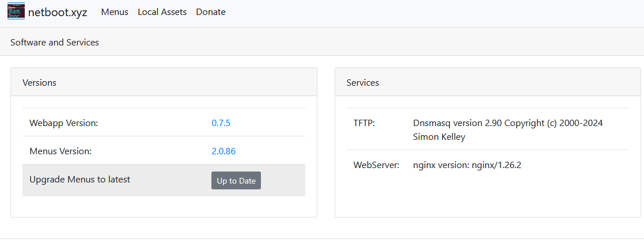The width and height of the screenshot is (644, 240).
Task: Select the Webapp Version: label
Action: tap(64, 123)
